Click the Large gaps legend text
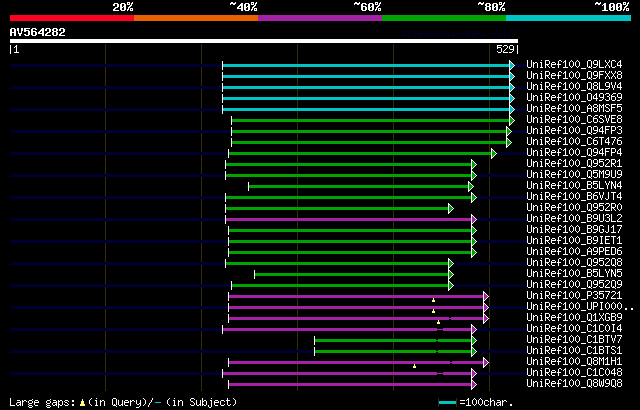 click(42, 402)
